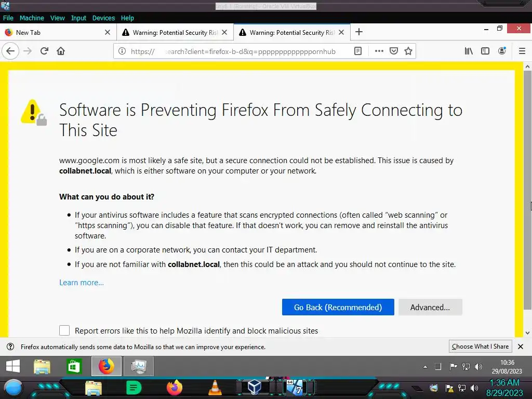
Task: Click scrollbar down arrow
Action: (527, 333)
